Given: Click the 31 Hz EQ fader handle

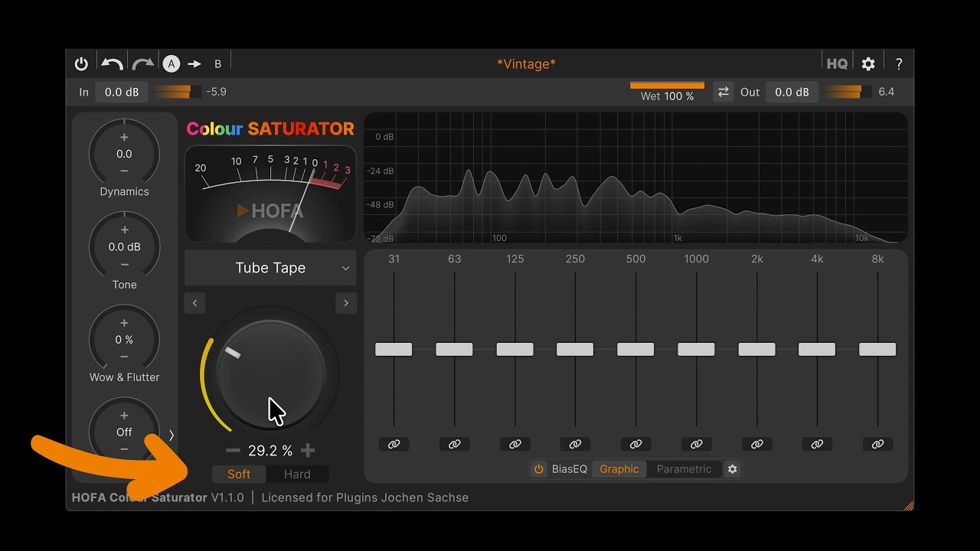Looking at the screenshot, I should coord(394,349).
